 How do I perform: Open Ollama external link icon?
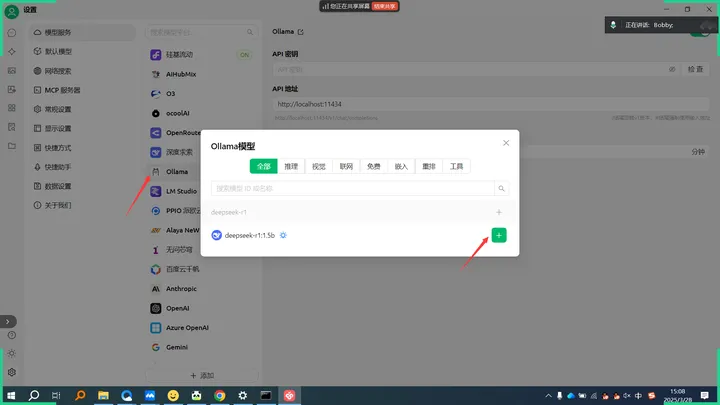coord(300,32)
